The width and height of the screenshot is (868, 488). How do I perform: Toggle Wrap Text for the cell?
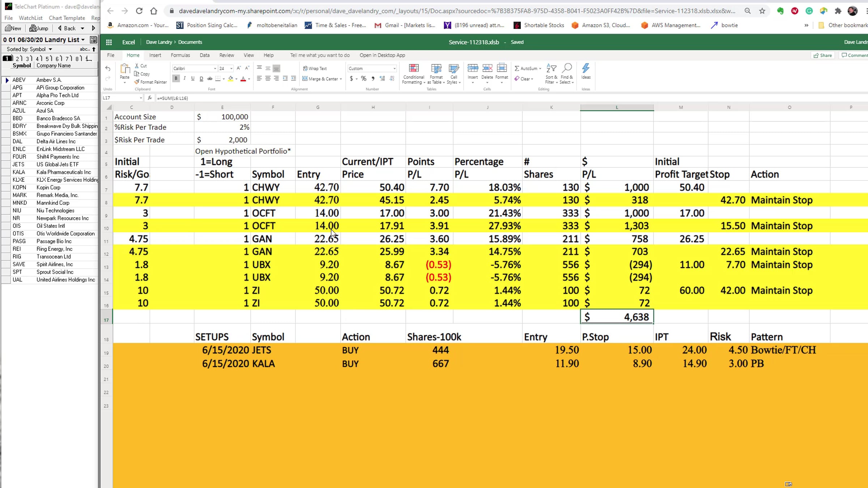pyautogui.click(x=315, y=68)
